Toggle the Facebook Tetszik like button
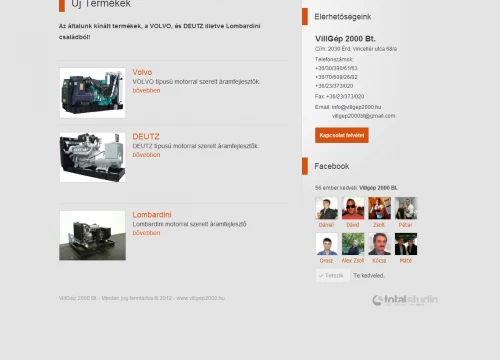The width and height of the screenshot is (500, 360). tap(333, 275)
